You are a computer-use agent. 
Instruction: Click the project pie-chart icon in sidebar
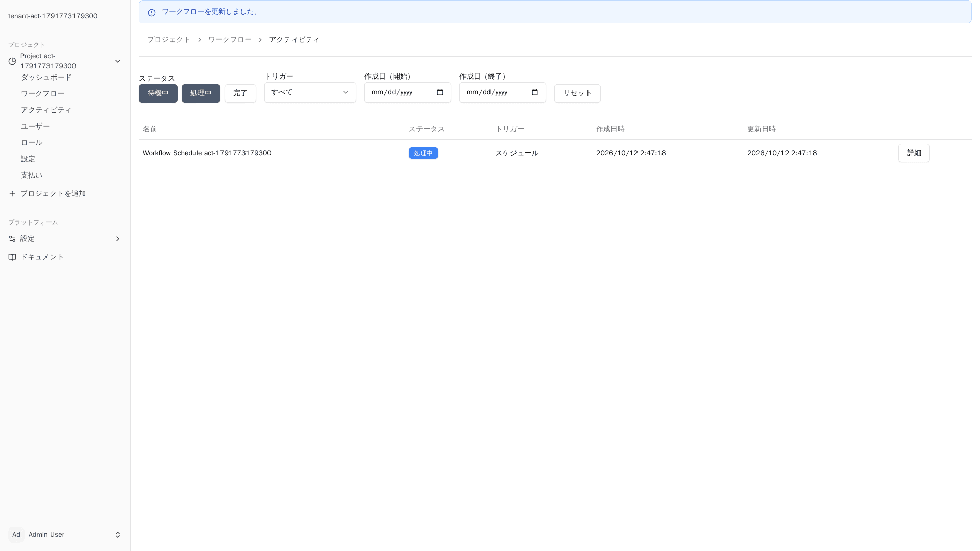(x=12, y=61)
